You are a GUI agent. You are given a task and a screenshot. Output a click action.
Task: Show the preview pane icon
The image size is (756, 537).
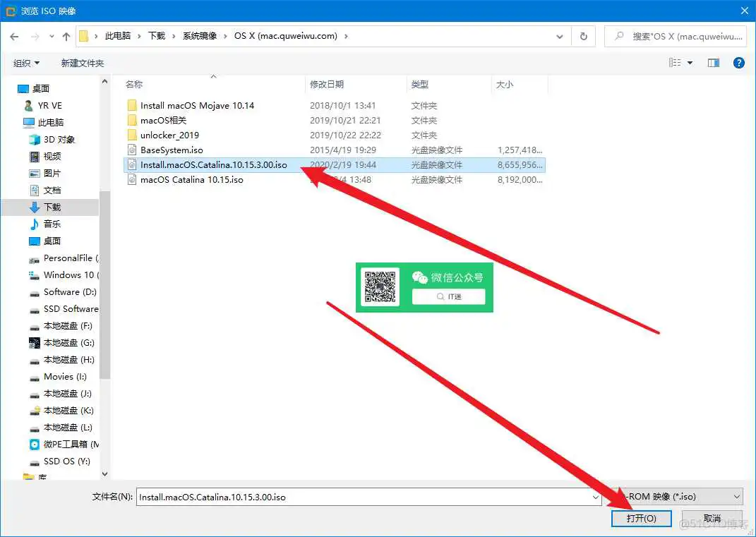[713, 62]
